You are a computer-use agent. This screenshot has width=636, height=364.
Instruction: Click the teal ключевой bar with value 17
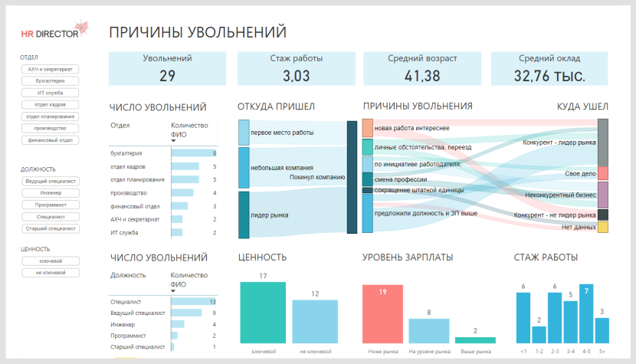click(263, 312)
